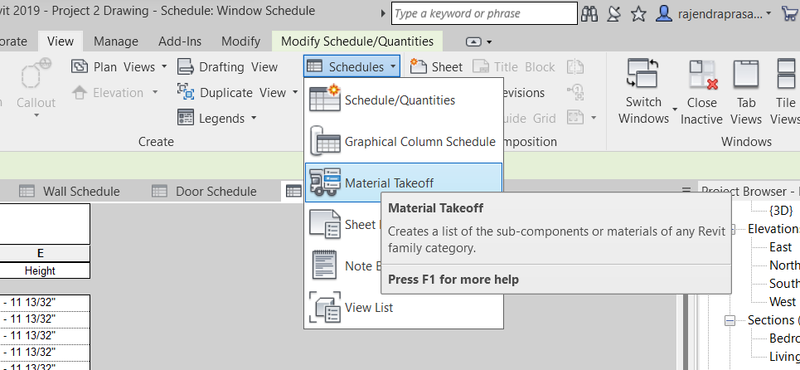Collapse the Sections tree node
Screen dimensions: 800x370
(x=730, y=320)
